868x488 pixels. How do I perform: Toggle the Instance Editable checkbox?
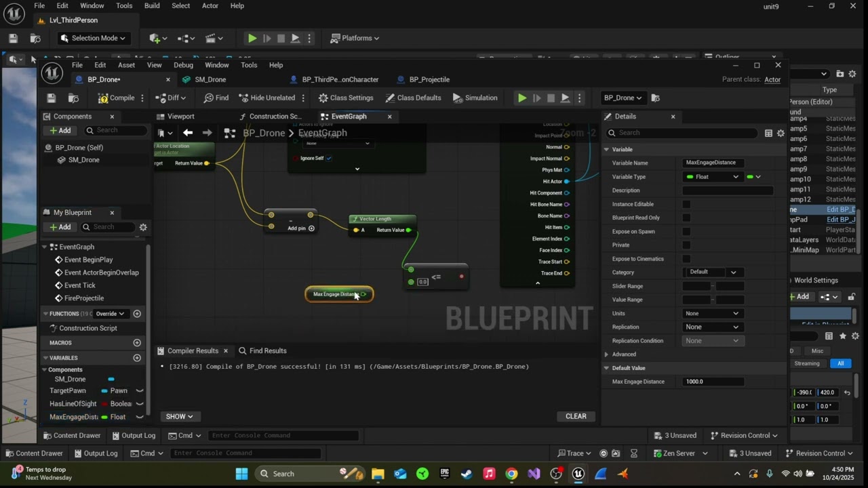click(686, 204)
